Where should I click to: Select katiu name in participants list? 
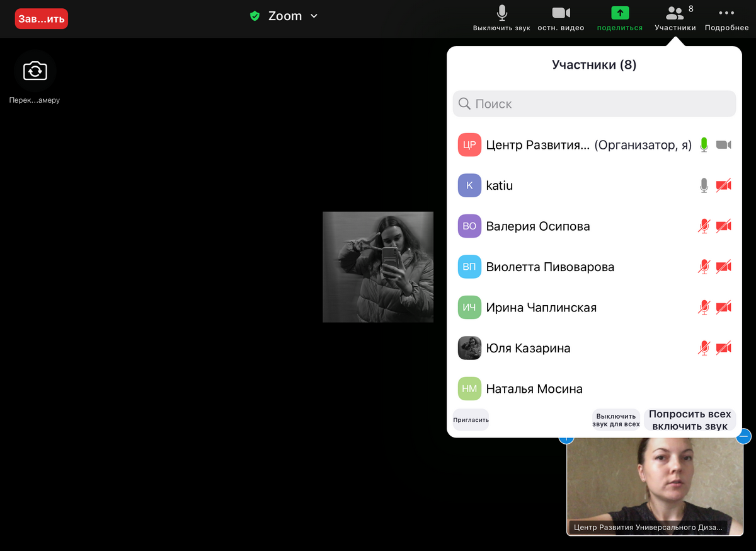[500, 186]
